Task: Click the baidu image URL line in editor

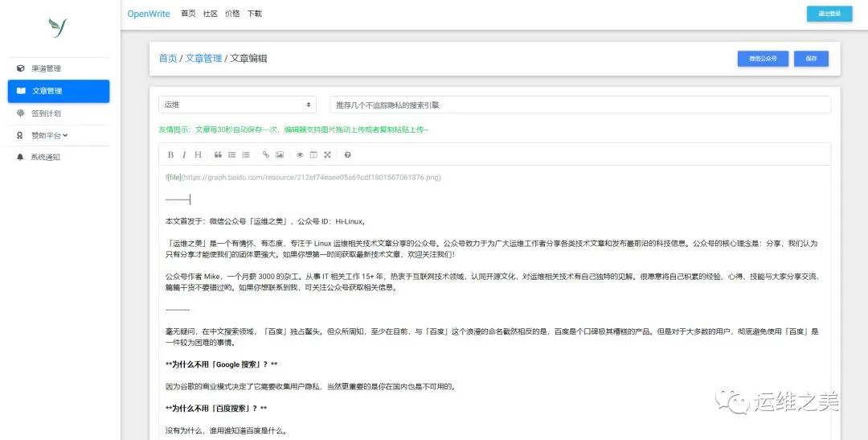Action: pyautogui.click(x=303, y=177)
